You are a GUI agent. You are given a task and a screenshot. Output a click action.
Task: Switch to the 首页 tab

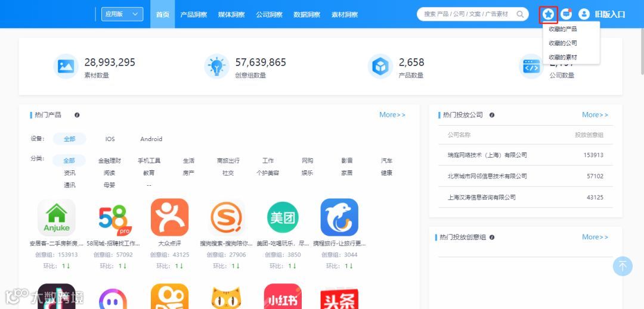click(x=162, y=14)
